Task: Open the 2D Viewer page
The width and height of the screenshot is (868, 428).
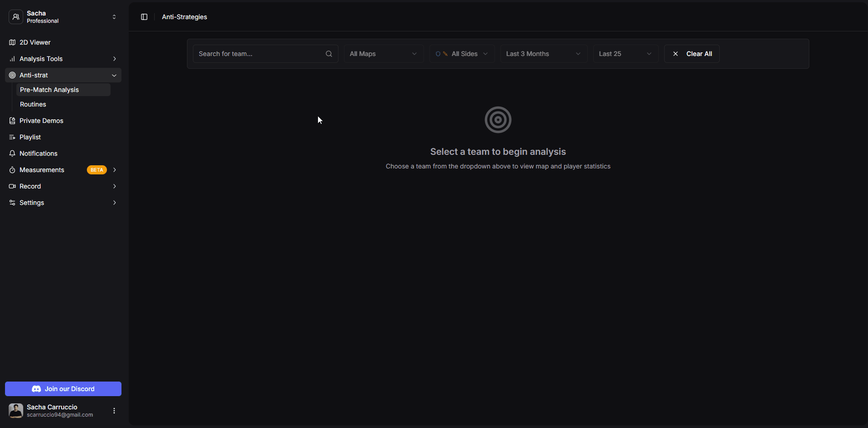Action: 35,42
